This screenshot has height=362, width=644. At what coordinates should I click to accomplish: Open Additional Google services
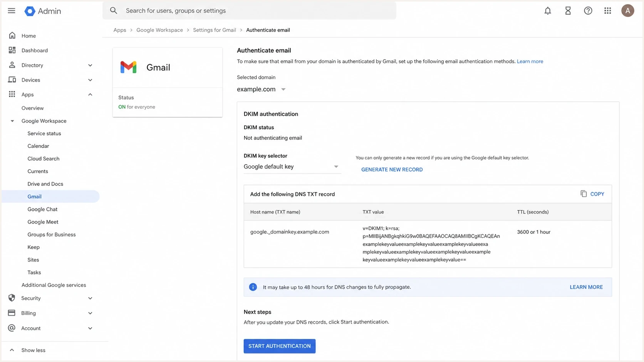coord(54,285)
